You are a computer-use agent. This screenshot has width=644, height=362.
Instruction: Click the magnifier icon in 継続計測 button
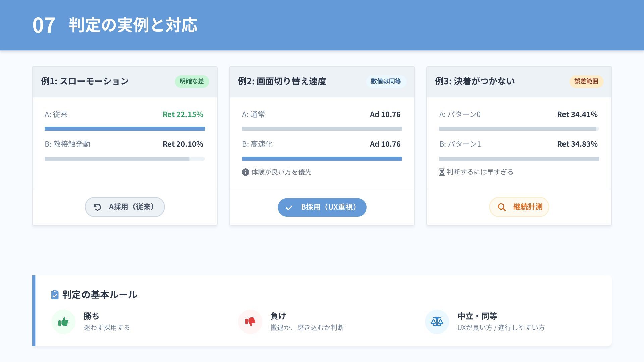coord(501,207)
